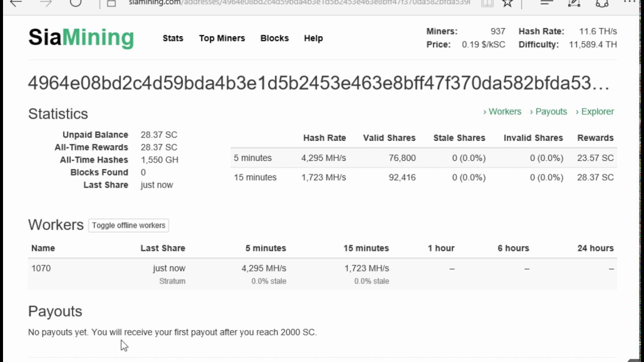Click the long wallet address heading
Image resolution: width=644 pixels, height=362 pixels.
click(318, 83)
